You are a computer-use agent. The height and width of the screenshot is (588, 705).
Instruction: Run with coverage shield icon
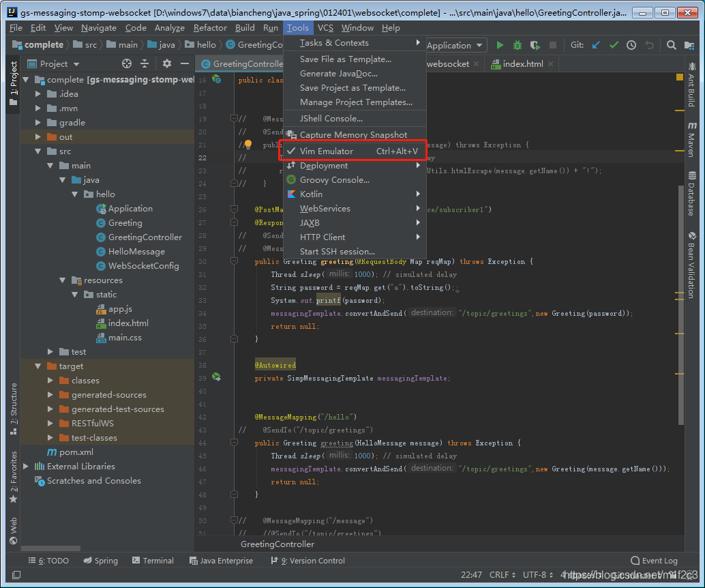point(535,45)
